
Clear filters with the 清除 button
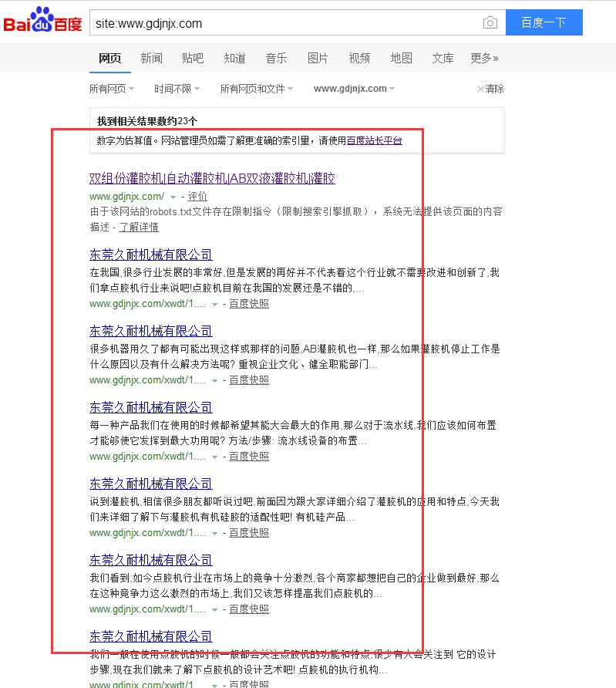pyautogui.click(x=490, y=89)
